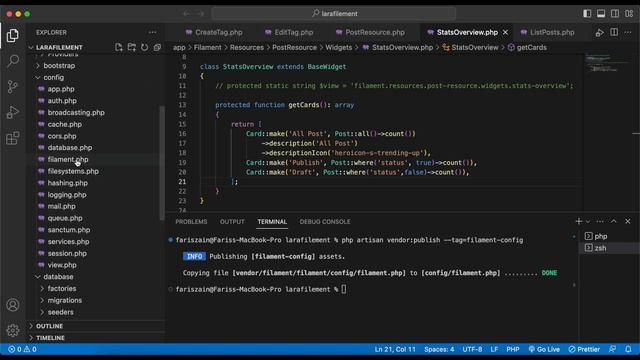Change the UTF-8 encoding

point(472,349)
